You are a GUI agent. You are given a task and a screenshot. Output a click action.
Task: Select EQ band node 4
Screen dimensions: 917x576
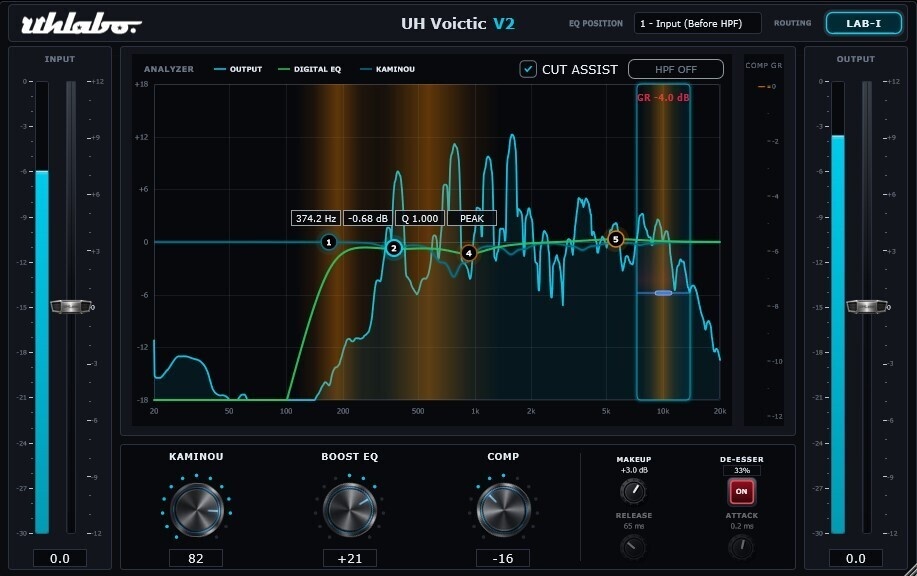click(x=468, y=253)
